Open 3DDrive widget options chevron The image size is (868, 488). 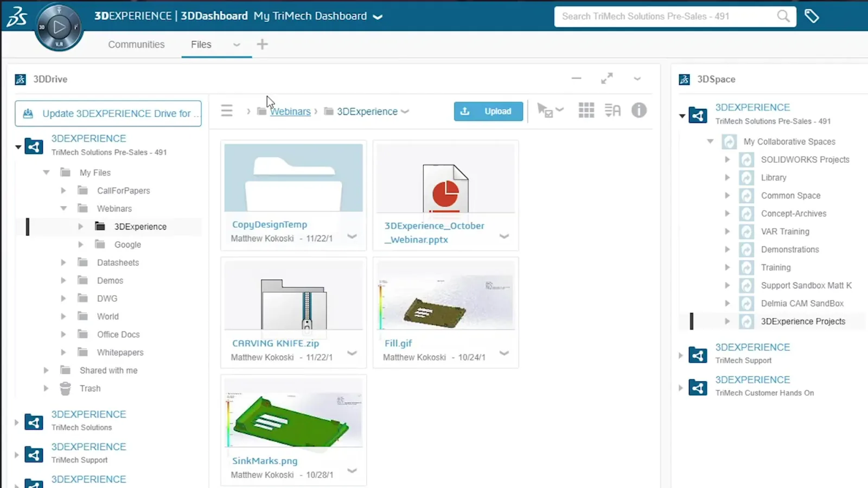[637, 79]
